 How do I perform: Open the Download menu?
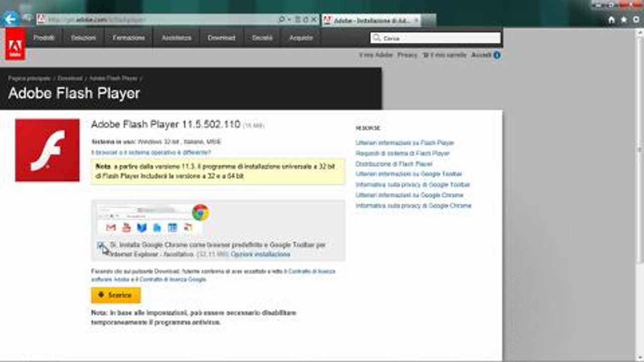click(x=221, y=38)
